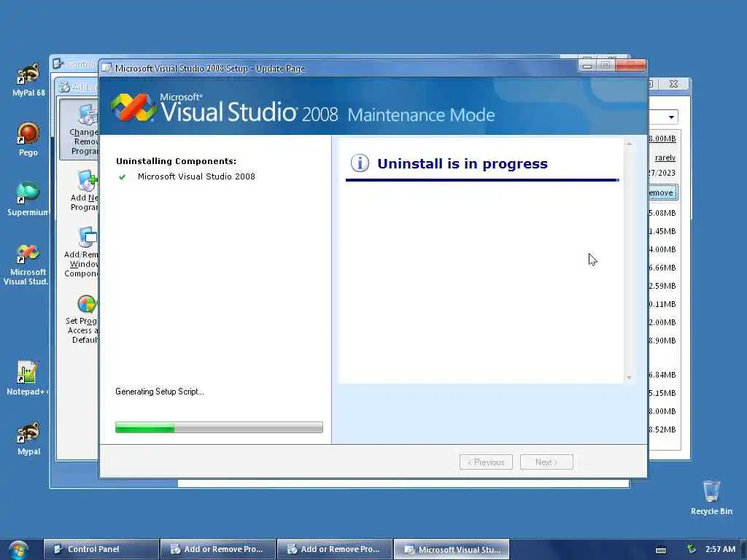
Task: Click the on-screen keyboard tray icon
Action: coord(661,550)
